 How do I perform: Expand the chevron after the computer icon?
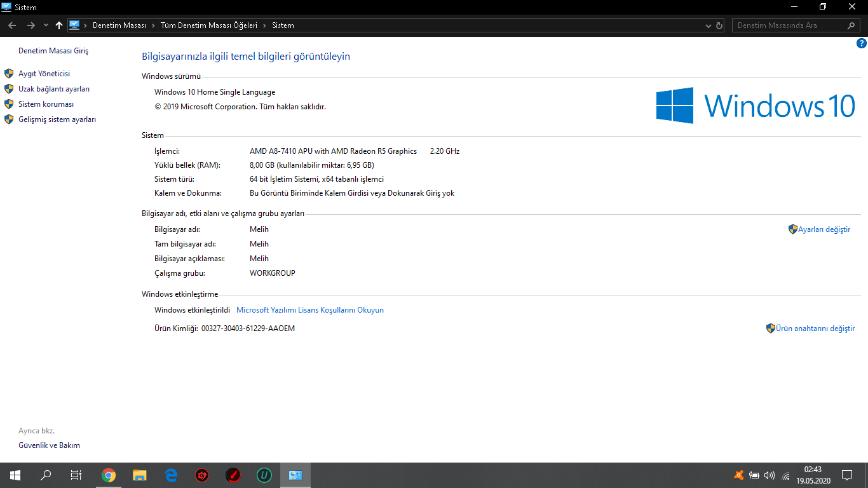coord(85,25)
